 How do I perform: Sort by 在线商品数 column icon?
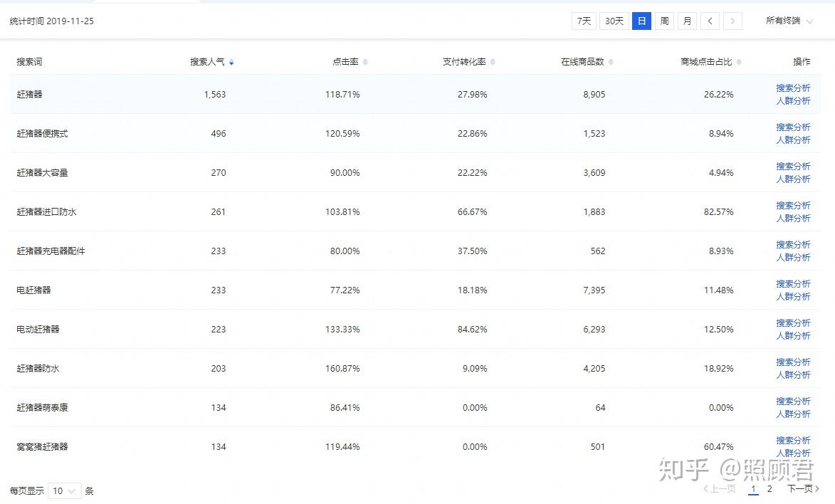pyautogui.click(x=611, y=63)
